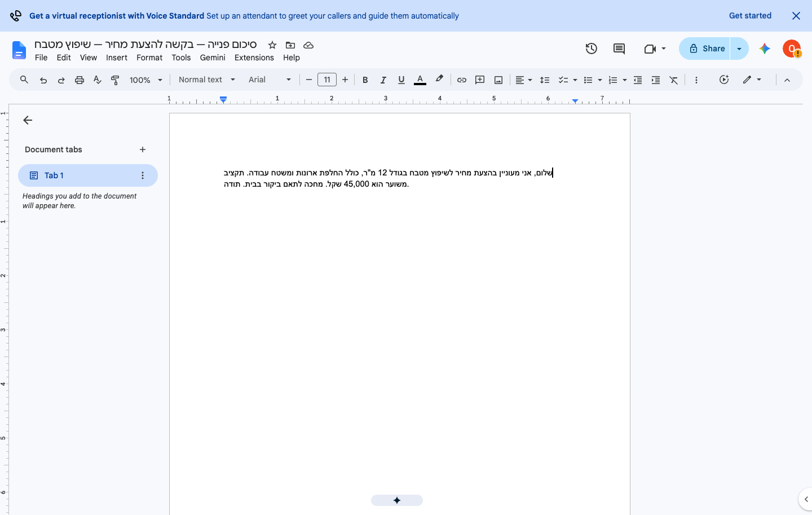Insert a link

coord(462,80)
